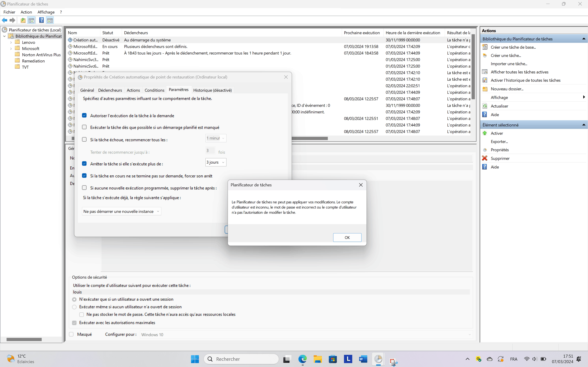The height and width of the screenshot is (367, 588).
Task: Switch to the Général tab in Propriétés
Action: coord(87,90)
